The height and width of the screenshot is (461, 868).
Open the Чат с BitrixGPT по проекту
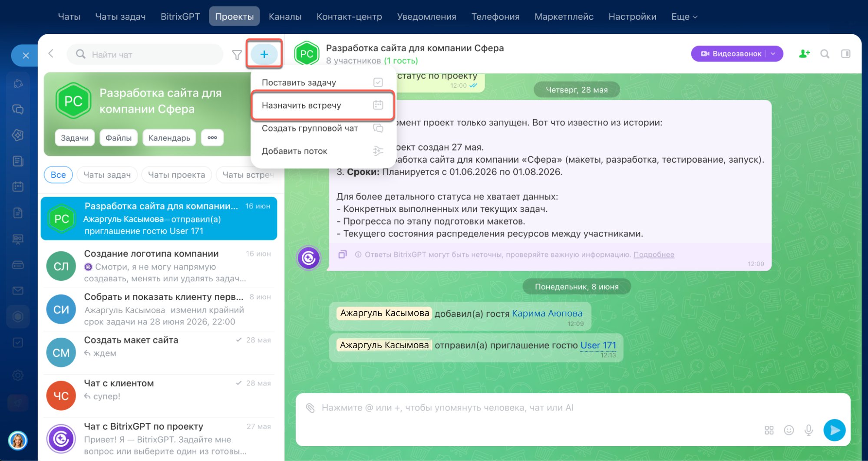pyautogui.click(x=159, y=438)
